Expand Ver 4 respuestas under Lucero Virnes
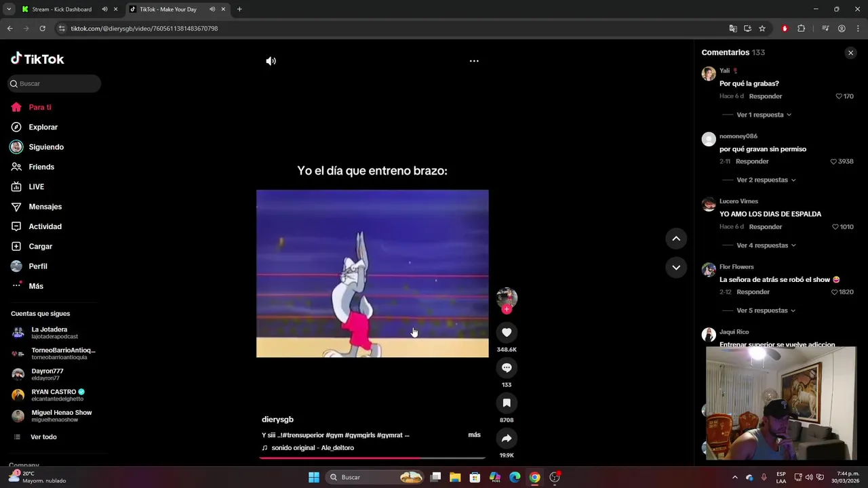The width and height of the screenshot is (868, 488). tap(766, 245)
